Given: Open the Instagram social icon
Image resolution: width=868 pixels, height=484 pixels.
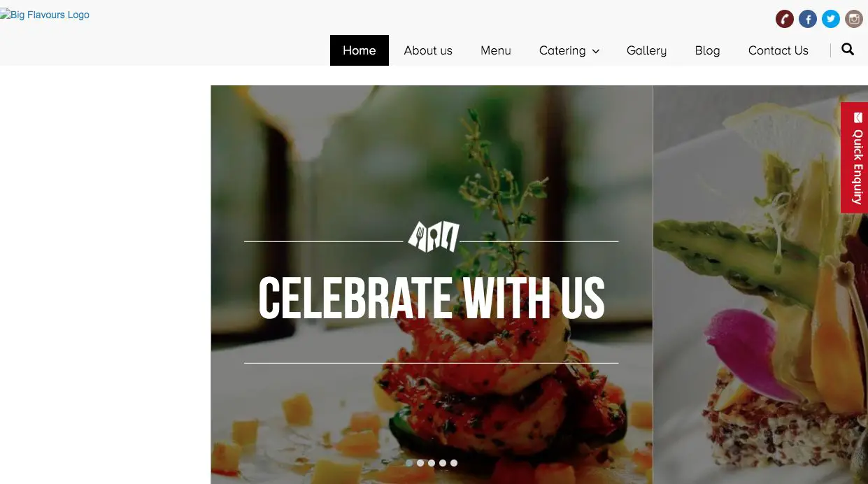Looking at the screenshot, I should tap(854, 19).
